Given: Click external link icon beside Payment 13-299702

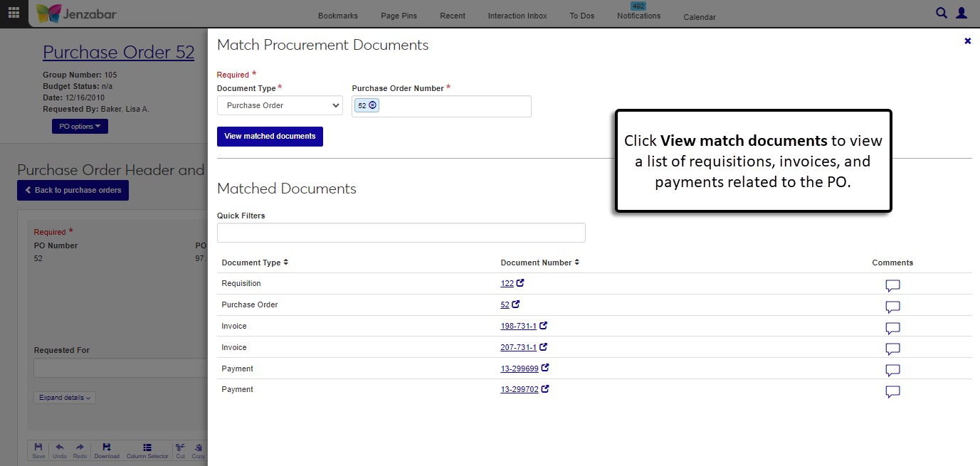Looking at the screenshot, I should pos(545,389).
